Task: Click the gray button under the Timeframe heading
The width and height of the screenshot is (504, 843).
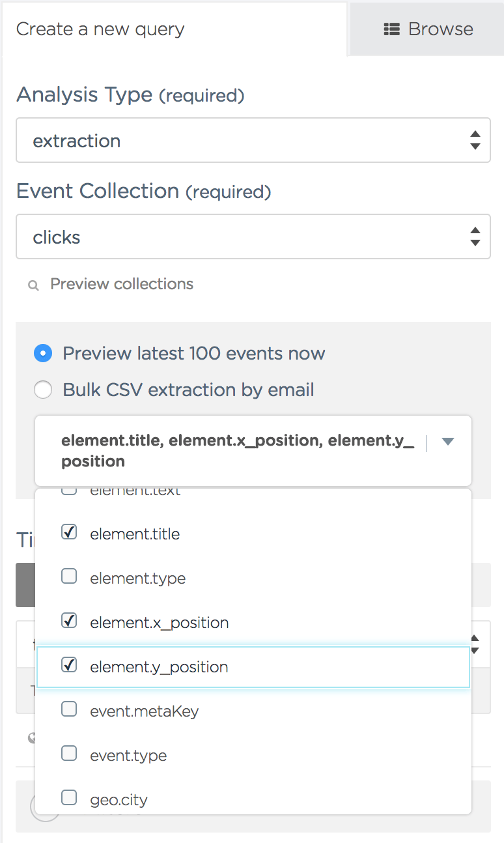Action: click(x=26, y=585)
